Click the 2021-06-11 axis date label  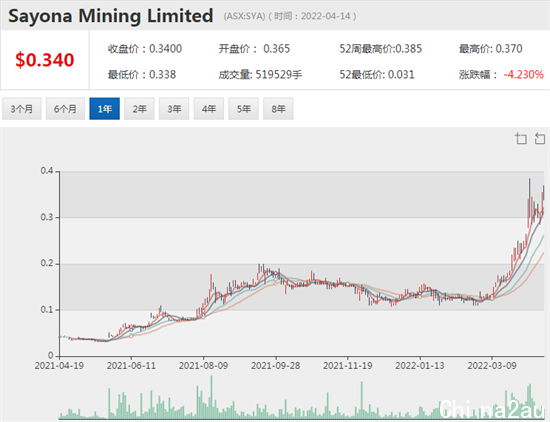(x=131, y=366)
